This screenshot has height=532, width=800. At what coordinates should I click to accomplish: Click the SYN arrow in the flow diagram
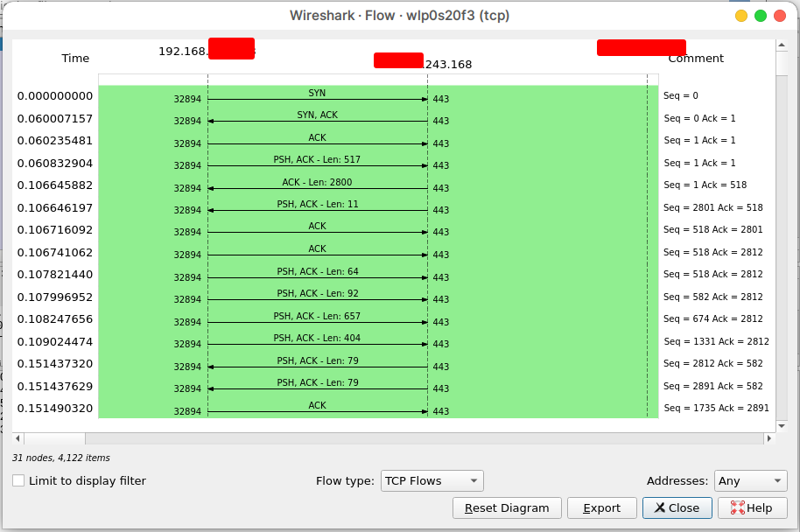pos(317,98)
